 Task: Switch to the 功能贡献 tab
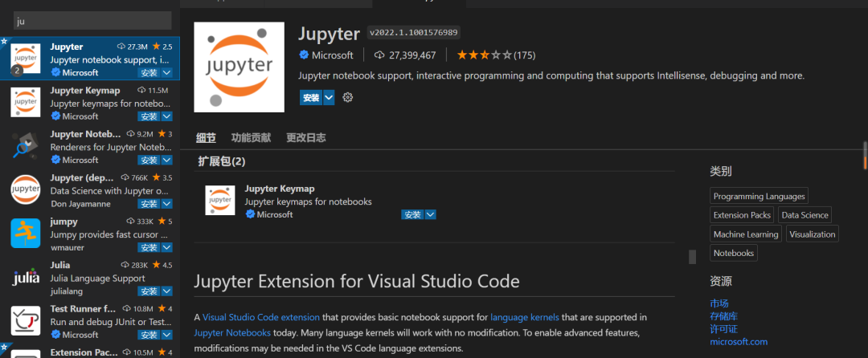[251, 137]
